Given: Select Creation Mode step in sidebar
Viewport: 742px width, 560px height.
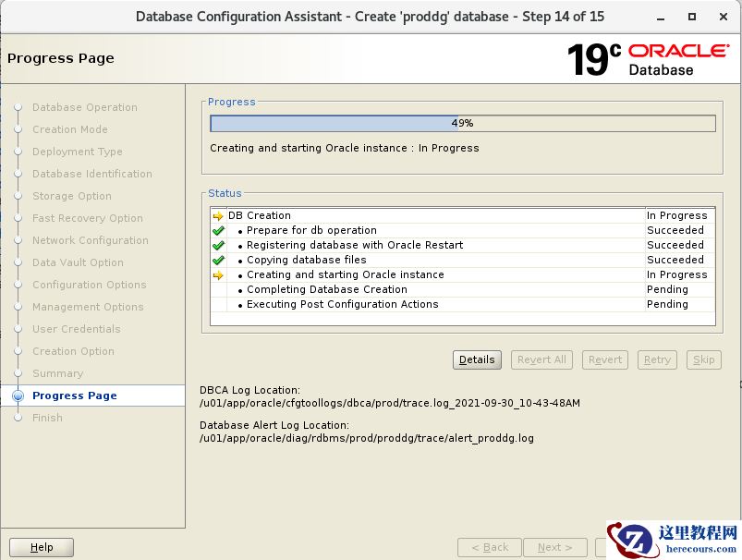Looking at the screenshot, I should pos(70,129).
